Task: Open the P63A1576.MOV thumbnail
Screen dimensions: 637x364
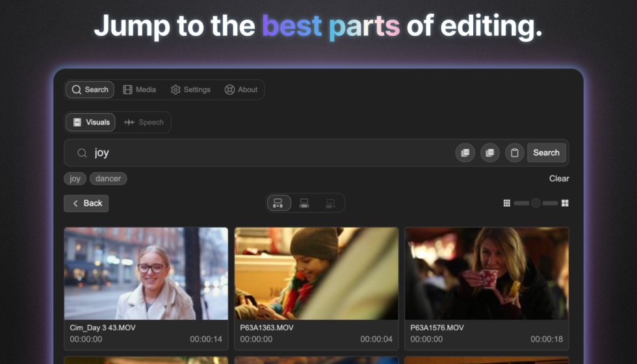Action: pyautogui.click(x=487, y=274)
